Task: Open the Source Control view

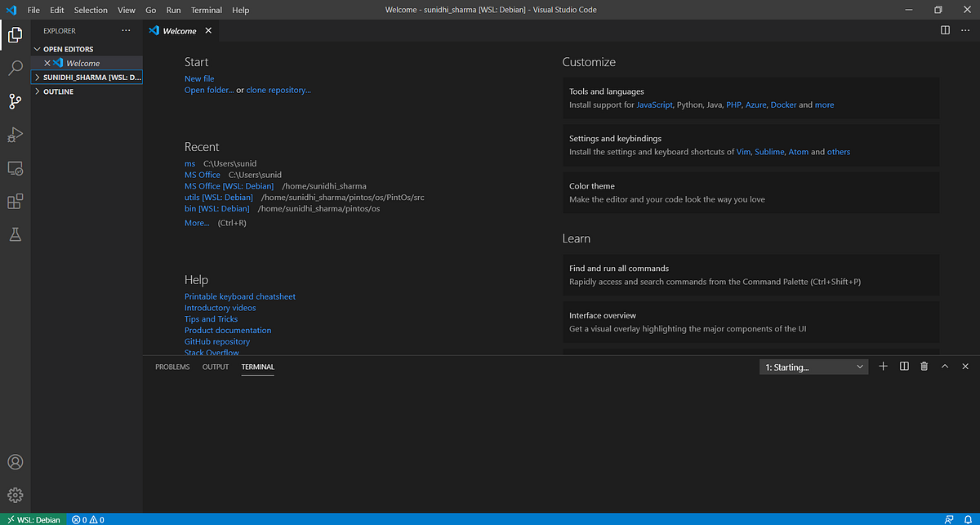Action: [15, 100]
